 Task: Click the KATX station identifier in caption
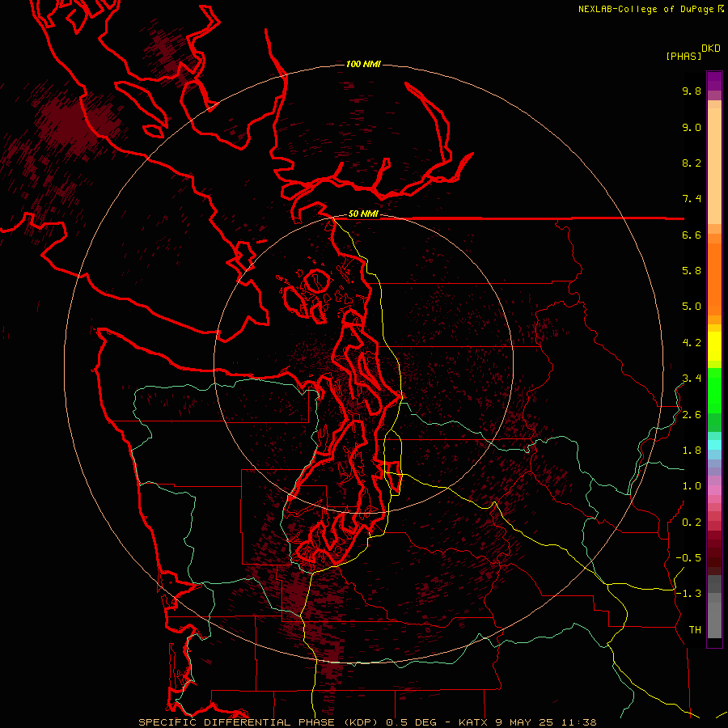473,722
